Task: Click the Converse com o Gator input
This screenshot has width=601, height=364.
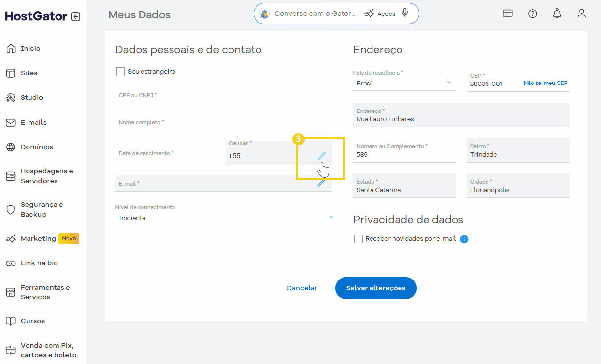Action: point(315,14)
